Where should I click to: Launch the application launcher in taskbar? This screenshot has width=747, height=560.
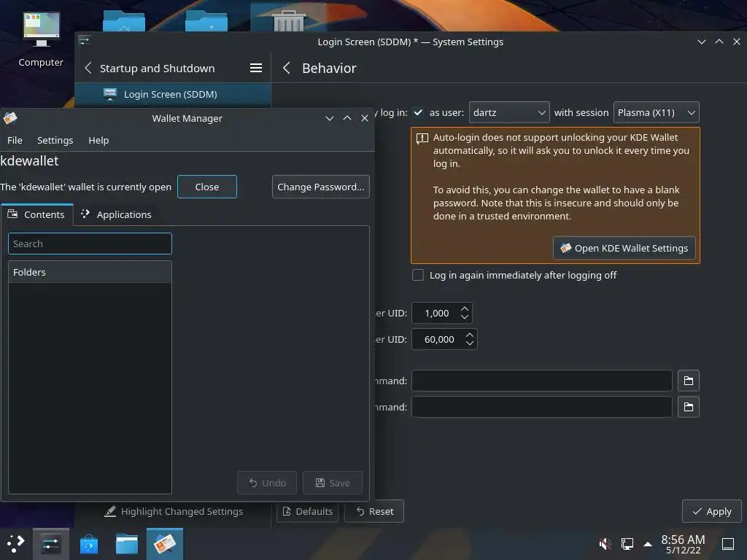(16, 543)
